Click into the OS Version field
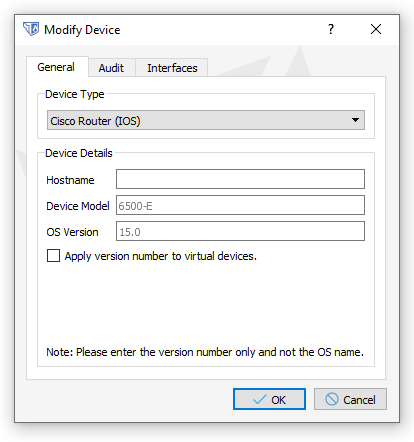 point(240,231)
